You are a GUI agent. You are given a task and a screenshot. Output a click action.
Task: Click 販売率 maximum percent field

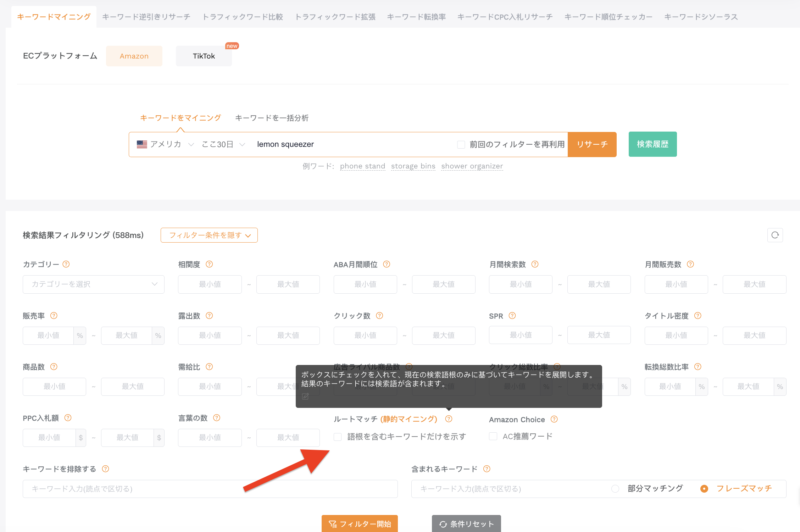point(127,336)
